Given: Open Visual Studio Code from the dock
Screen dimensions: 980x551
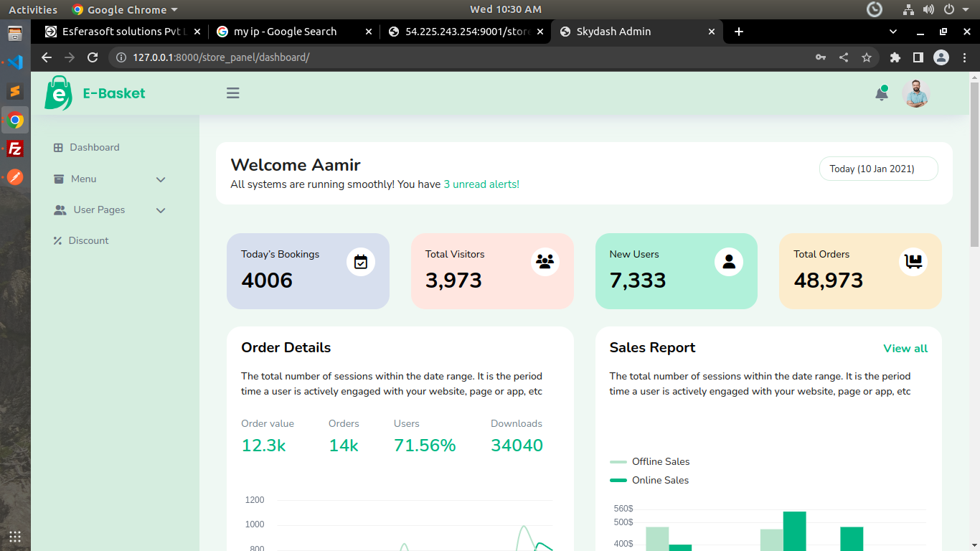Looking at the screenshot, I should click(15, 62).
